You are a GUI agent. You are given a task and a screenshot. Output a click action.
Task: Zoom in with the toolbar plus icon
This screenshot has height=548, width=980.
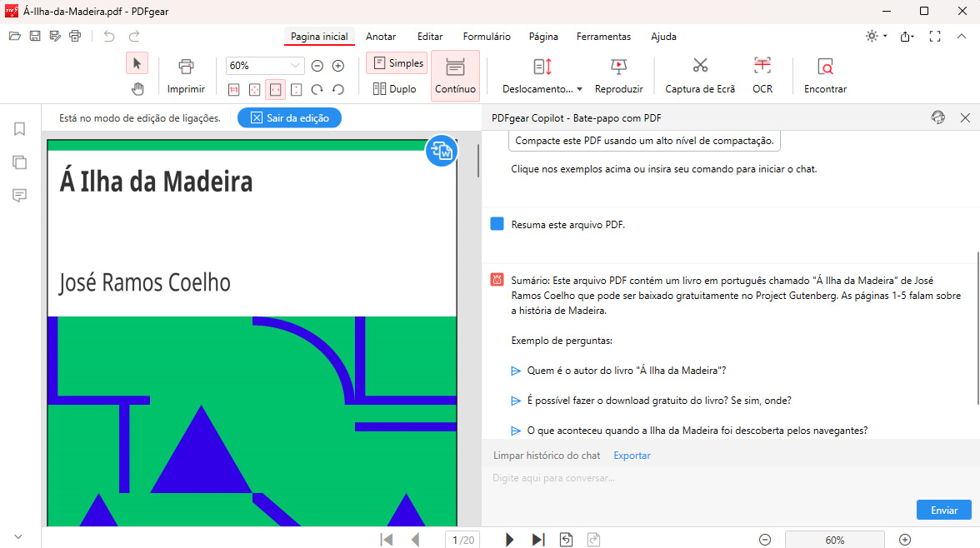(338, 66)
